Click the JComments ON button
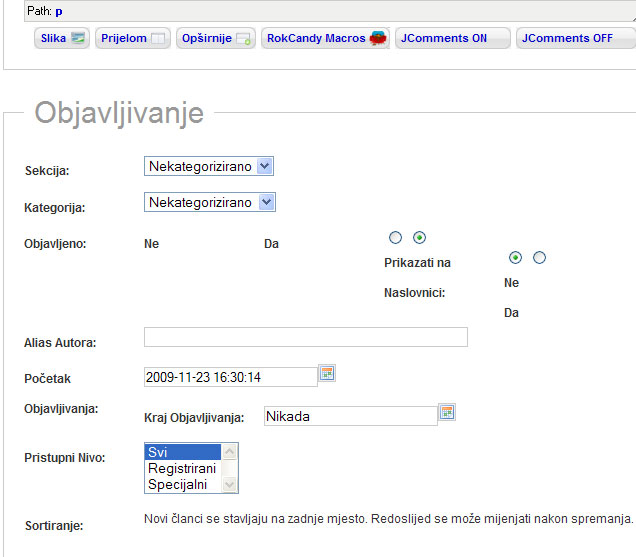Viewport: 636px width, 557px height. 453,38
